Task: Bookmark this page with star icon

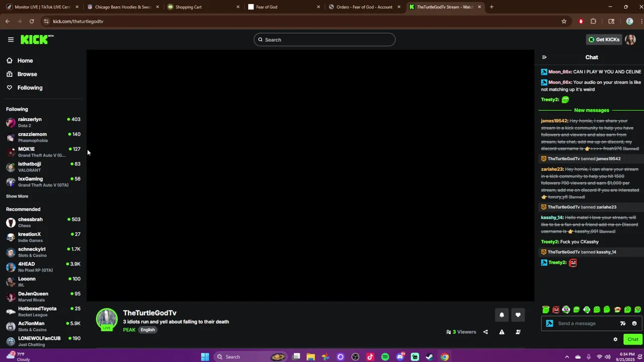Action: click(564, 21)
